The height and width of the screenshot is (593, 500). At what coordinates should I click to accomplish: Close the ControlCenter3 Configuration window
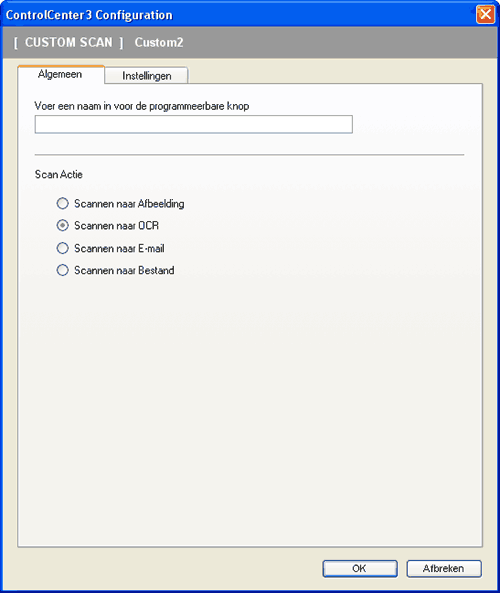(x=486, y=15)
